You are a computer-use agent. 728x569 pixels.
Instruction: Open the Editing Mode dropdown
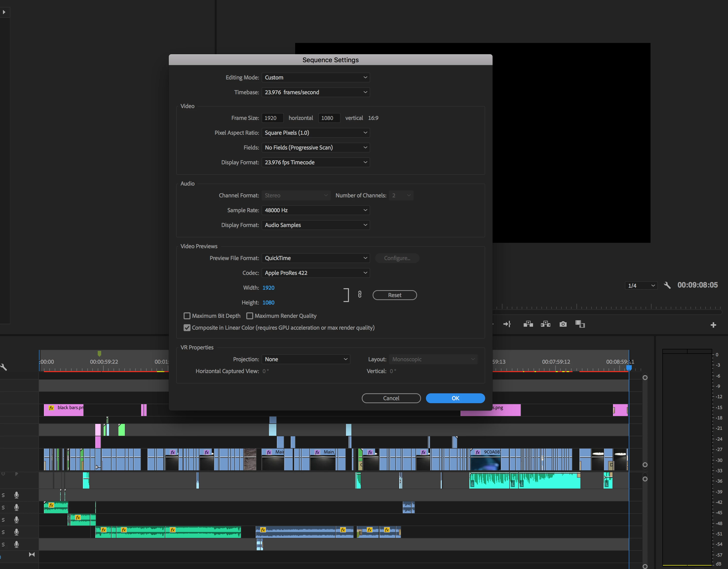(x=315, y=77)
